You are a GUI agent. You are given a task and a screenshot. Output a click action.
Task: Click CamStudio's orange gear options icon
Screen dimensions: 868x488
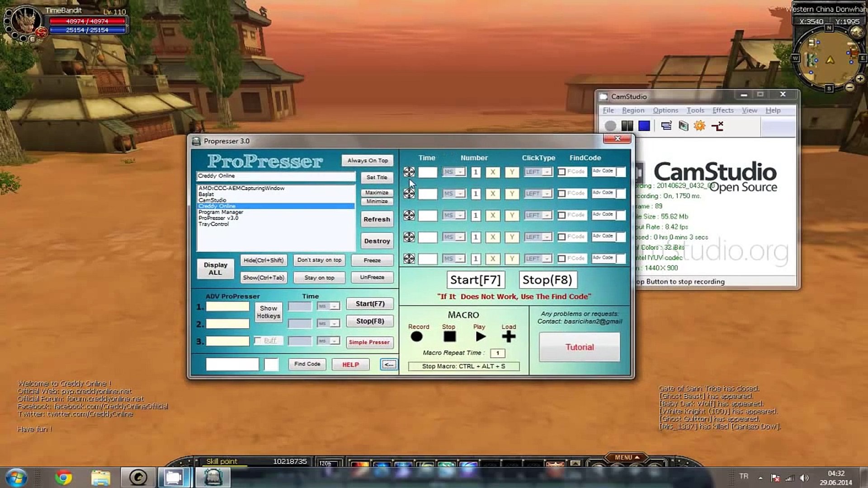699,126
